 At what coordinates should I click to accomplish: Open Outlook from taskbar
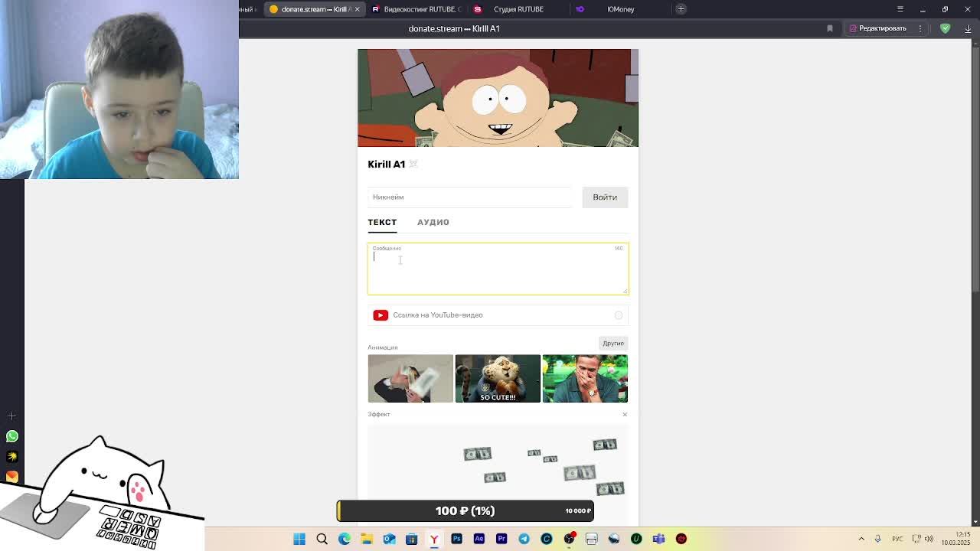click(389, 539)
